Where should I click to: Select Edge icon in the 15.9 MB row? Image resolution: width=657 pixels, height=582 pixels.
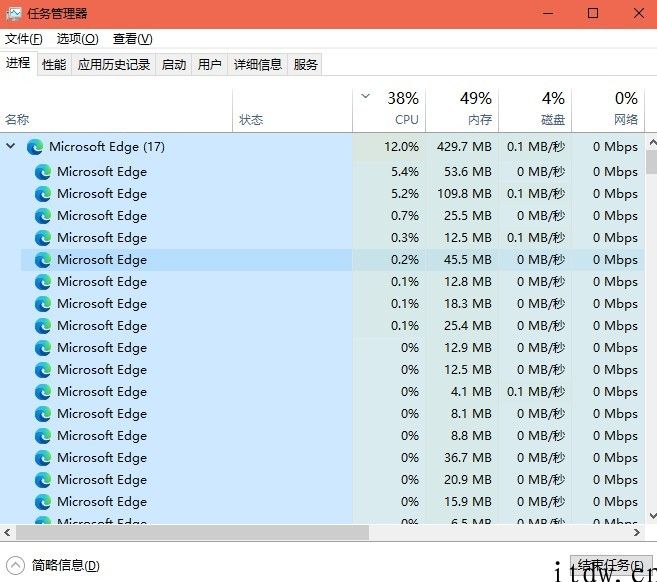(x=43, y=502)
